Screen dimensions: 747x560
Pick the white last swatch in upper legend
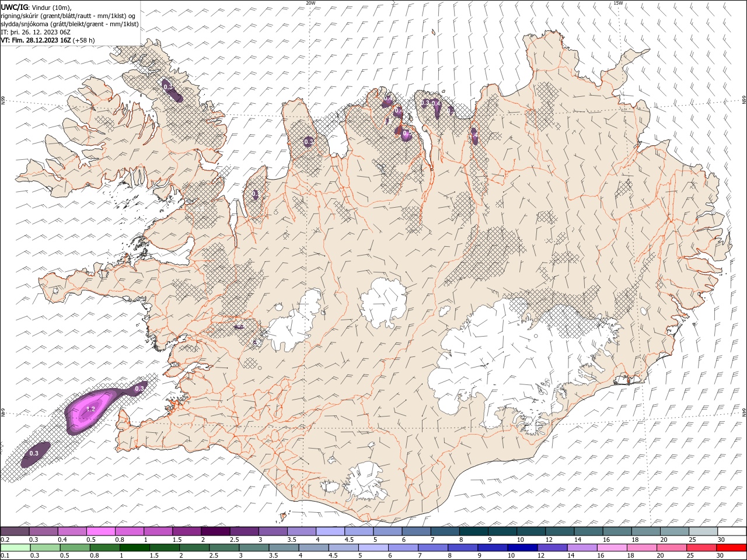point(732,531)
